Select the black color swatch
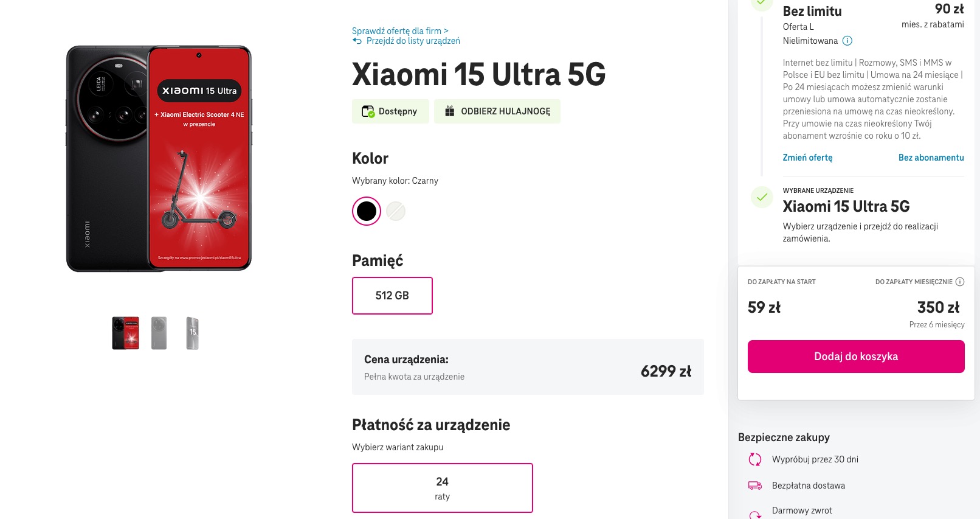The height and width of the screenshot is (519, 980). coord(367,211)
